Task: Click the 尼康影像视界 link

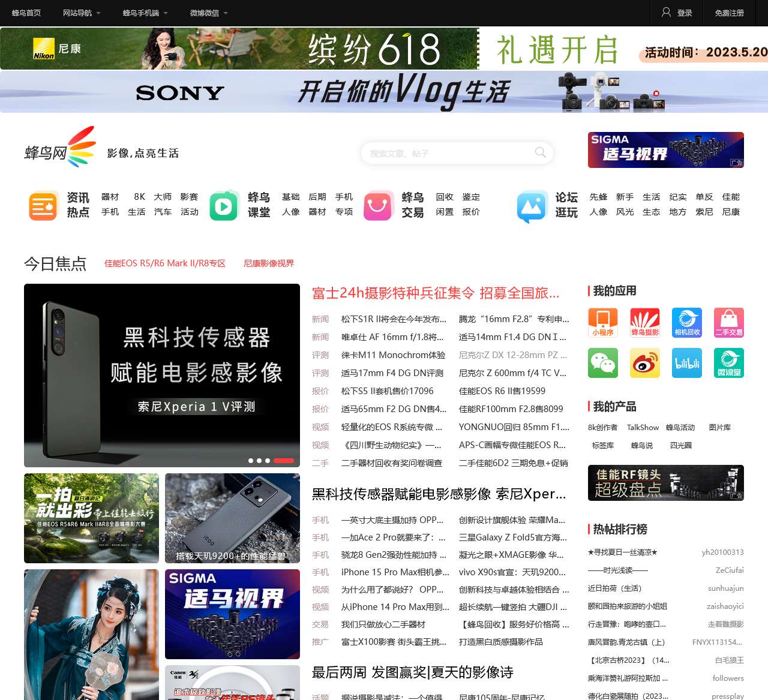Action: pos(269,263)
